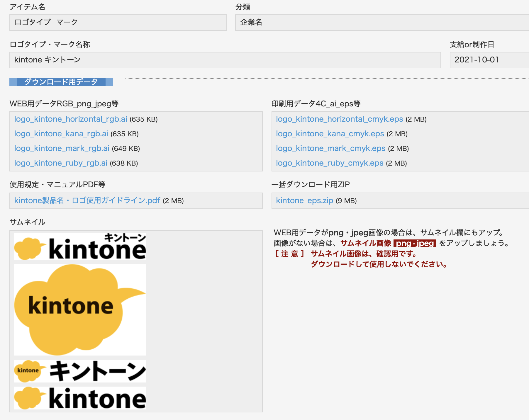Click the date field 2021-10-01
Screen dimensions: 529x420
point(489,60)
